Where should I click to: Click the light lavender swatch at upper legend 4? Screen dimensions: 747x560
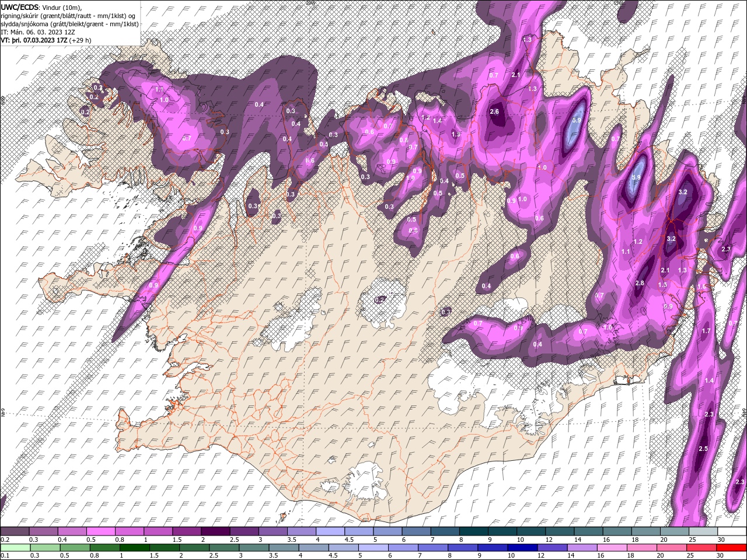330,531
